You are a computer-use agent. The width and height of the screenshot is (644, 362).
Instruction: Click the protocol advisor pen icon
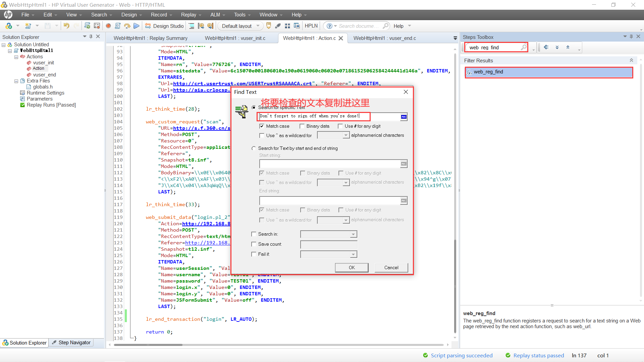(x=278, y=26)
